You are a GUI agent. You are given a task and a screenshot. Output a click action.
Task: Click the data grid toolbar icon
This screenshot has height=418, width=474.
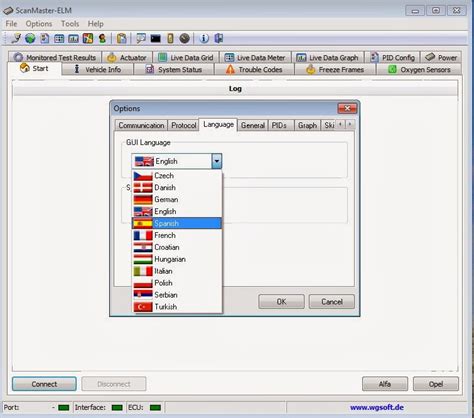pyautogui.click(x=59, y=39)
